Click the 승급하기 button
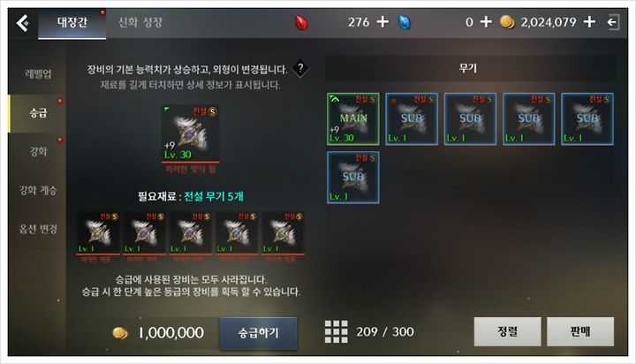The height and width of the screenshot is (364, 636). point(258,333)
